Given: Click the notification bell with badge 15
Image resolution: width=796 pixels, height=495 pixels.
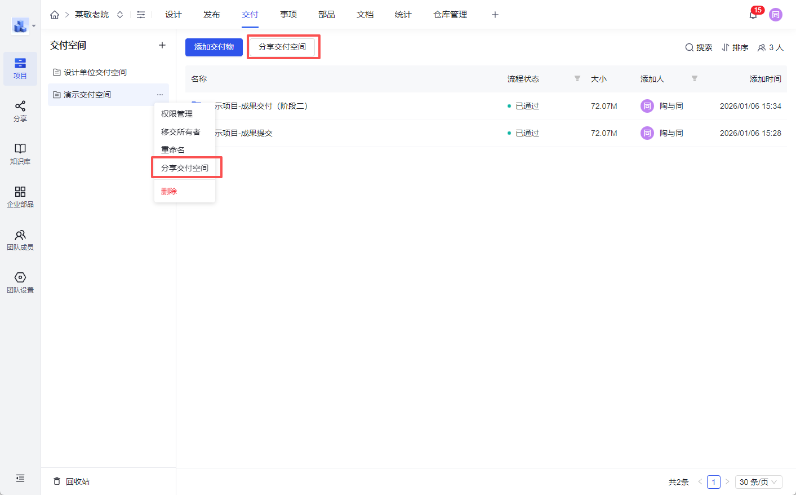Looking at the screenshot, I should click(753, 15).
